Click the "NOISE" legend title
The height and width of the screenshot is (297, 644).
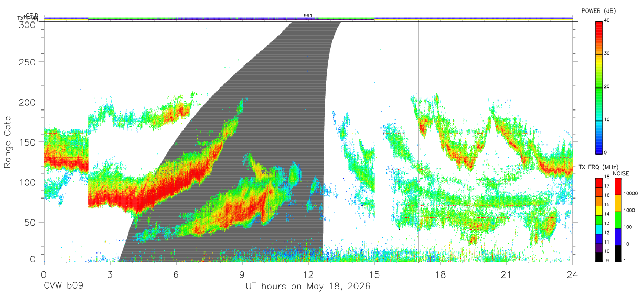tap(621, 173)
